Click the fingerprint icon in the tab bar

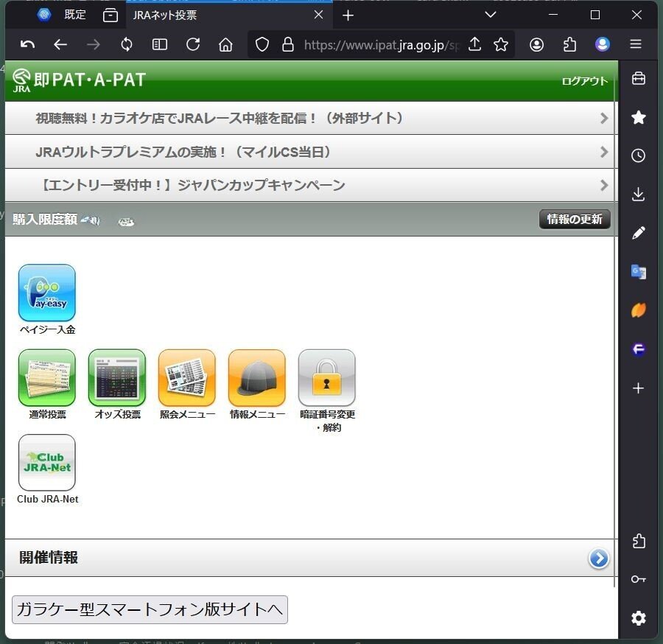(44, 15)
